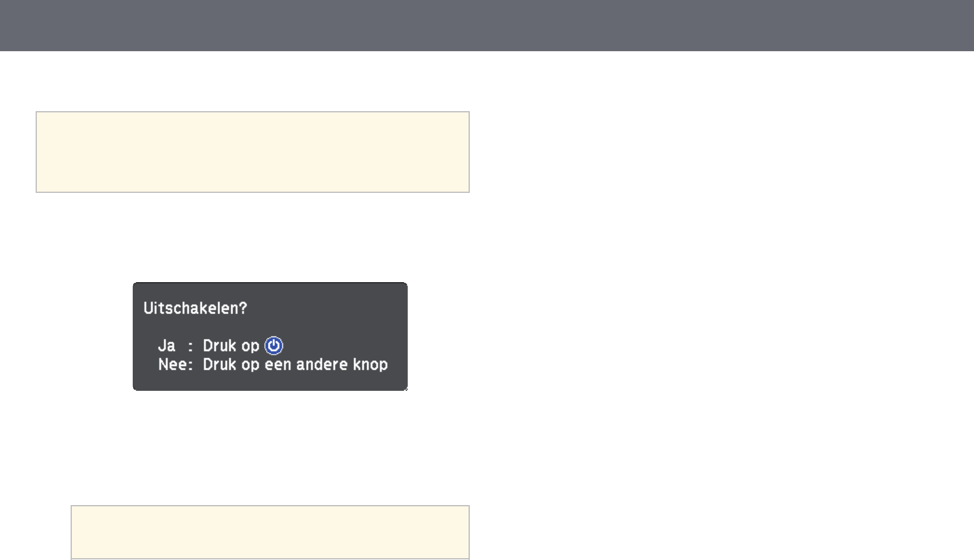Click the colon after "Ja"
Image resolution: width=974 pixels, height=560 pixels.
coord(191,346)
